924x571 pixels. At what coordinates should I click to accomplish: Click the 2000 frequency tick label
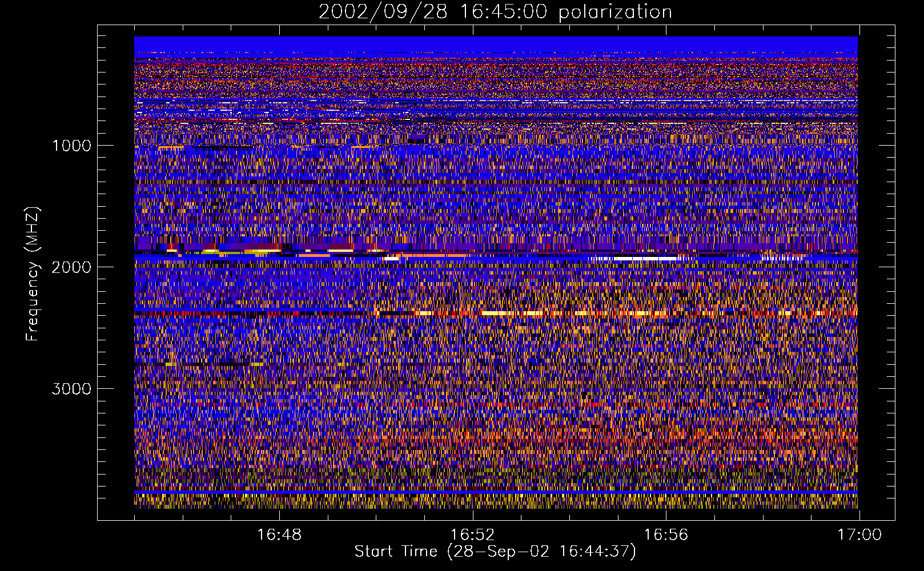pos(71,267)
